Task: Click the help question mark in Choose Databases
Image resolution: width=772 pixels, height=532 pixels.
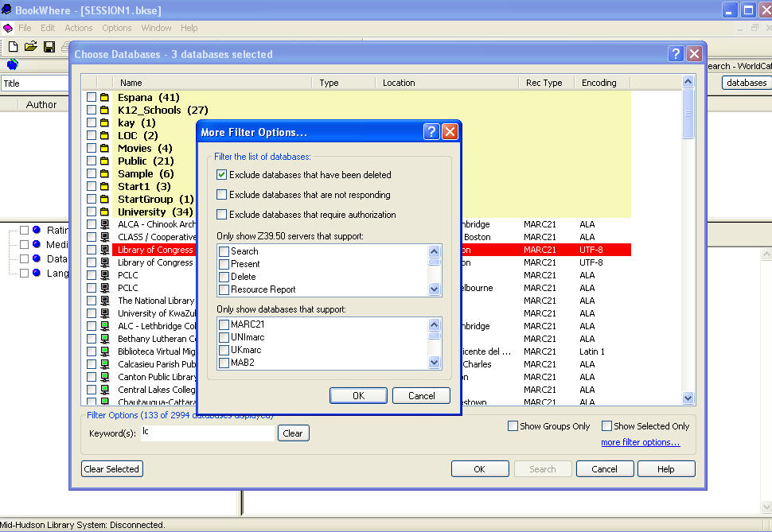Action: pos(676,53)
